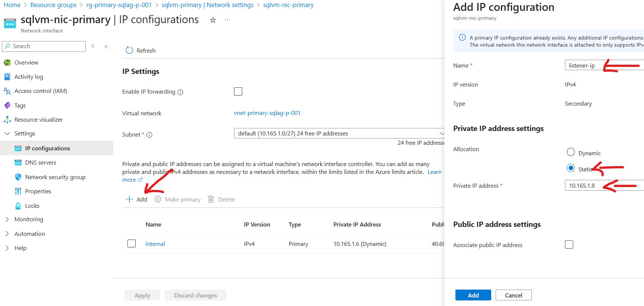The width and height of the screenshot is (644, 306).
Task: Click the info icon next to Subnet
Action: (149, 135)
